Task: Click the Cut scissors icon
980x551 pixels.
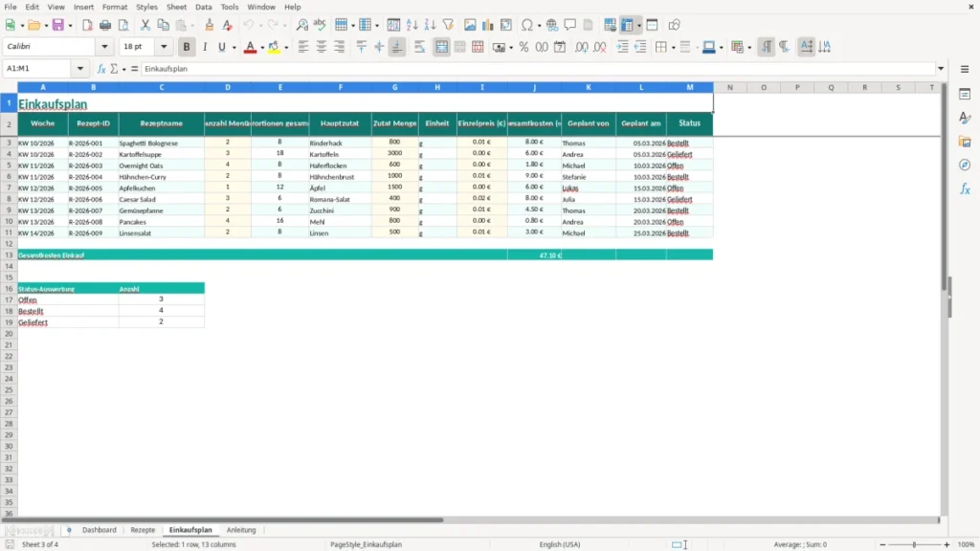Action: [x=145, y=25]
